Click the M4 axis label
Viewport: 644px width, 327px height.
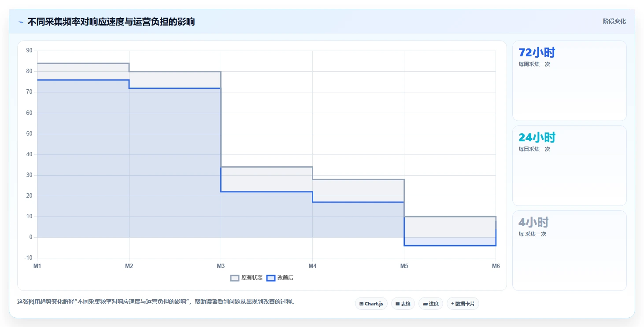pyautogui.click(x=312, y=266)
